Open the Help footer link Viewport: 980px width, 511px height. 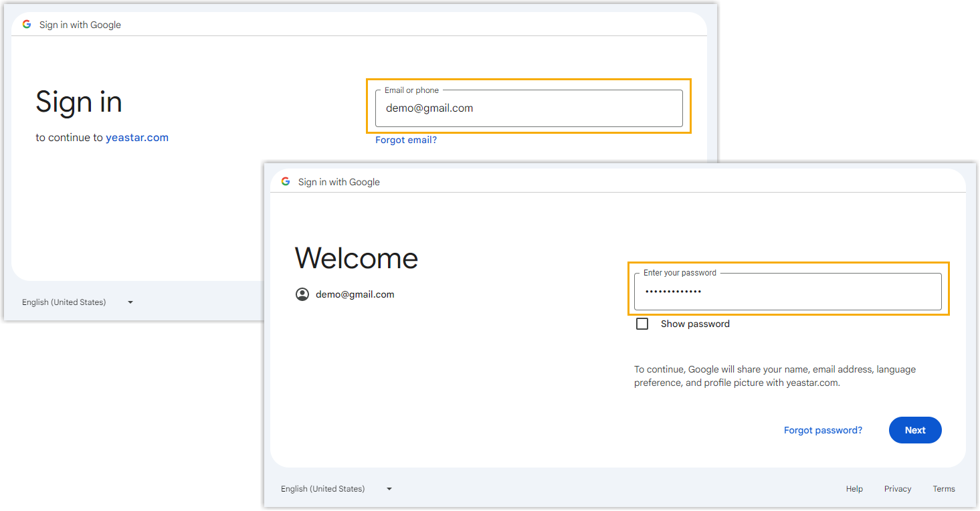[x=854, y=489]
